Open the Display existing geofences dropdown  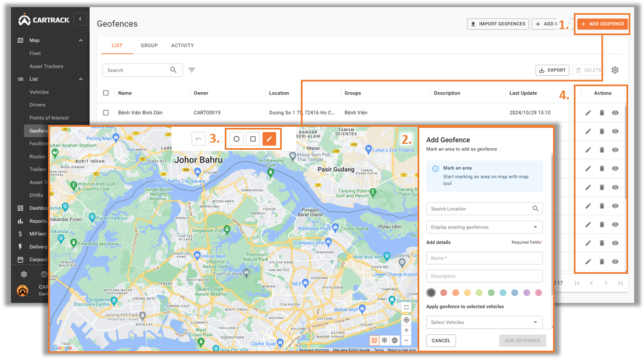[484, 227]
